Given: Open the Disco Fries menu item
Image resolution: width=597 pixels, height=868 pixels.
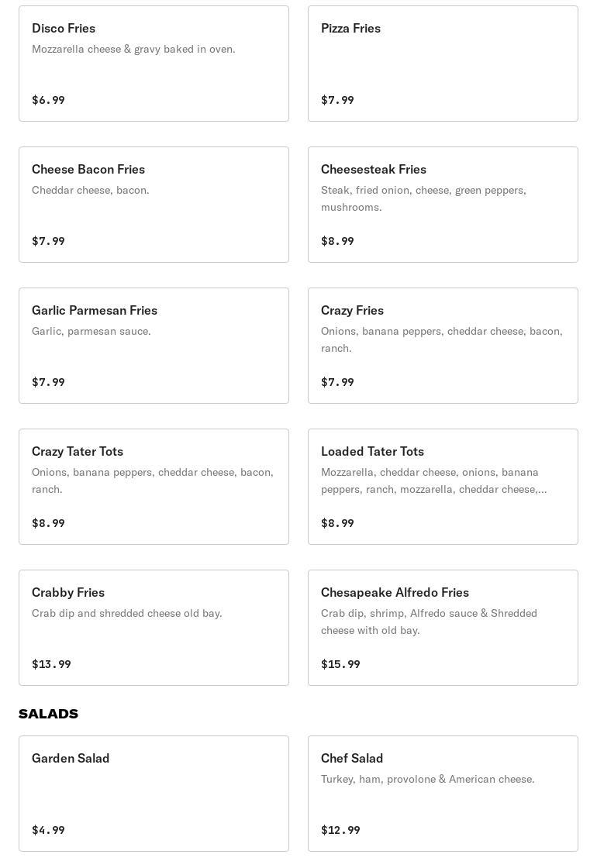Looking at the screenshot, I should [154, 64].
